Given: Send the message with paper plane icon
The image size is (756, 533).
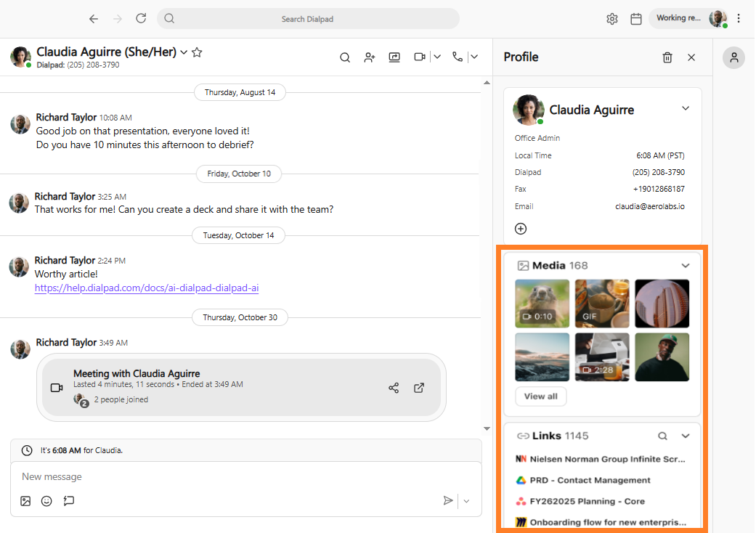Looking at the screenshot, I should pyautogui.click(x=448, y=501).
